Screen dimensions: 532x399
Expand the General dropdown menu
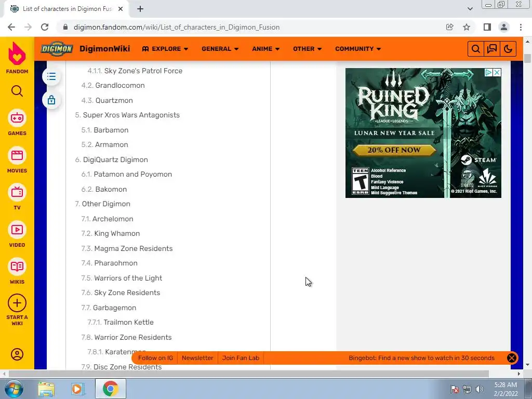coord(220,49)
